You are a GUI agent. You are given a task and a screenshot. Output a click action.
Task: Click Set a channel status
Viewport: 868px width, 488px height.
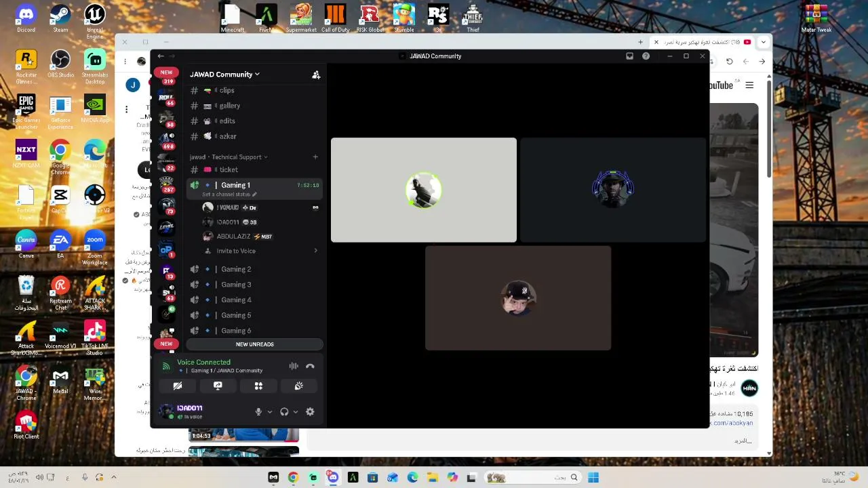229,195
